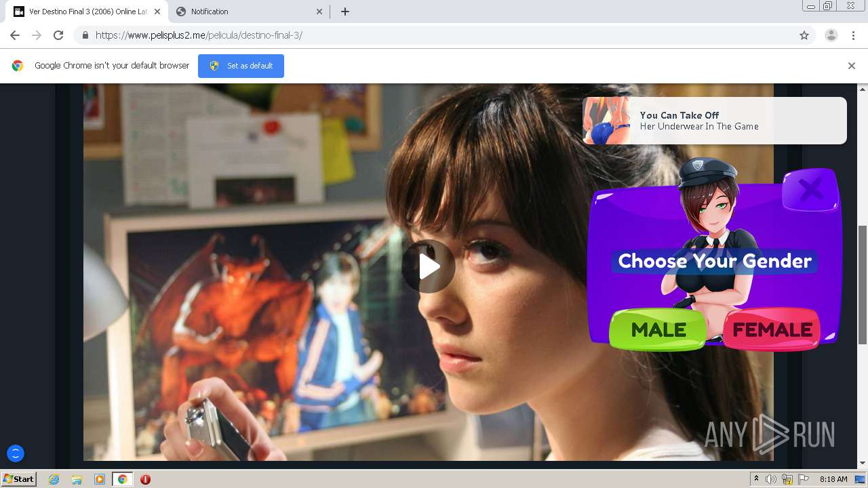The image size is (868, 488).
Task: Open File Explorer from the taskbar
Action: tap(77, 479)
